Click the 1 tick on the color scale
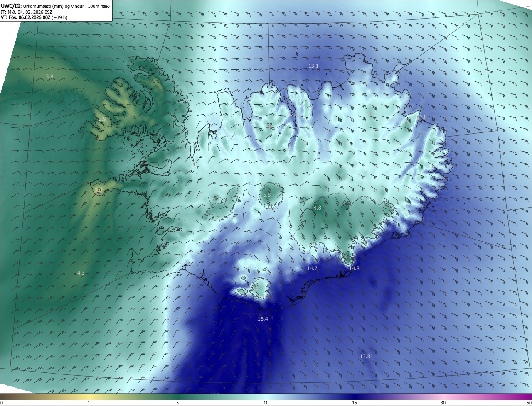This screenshot has height=406, width=532. pos(89,403)
